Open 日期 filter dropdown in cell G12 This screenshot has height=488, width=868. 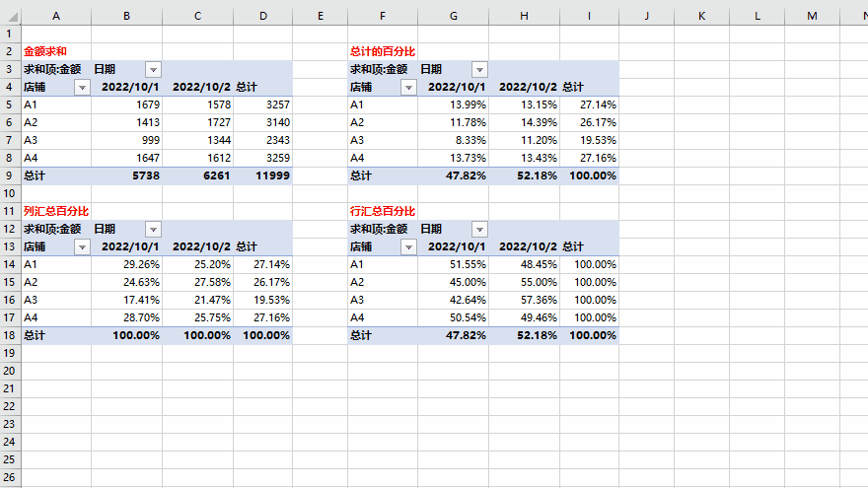point(479,229)
